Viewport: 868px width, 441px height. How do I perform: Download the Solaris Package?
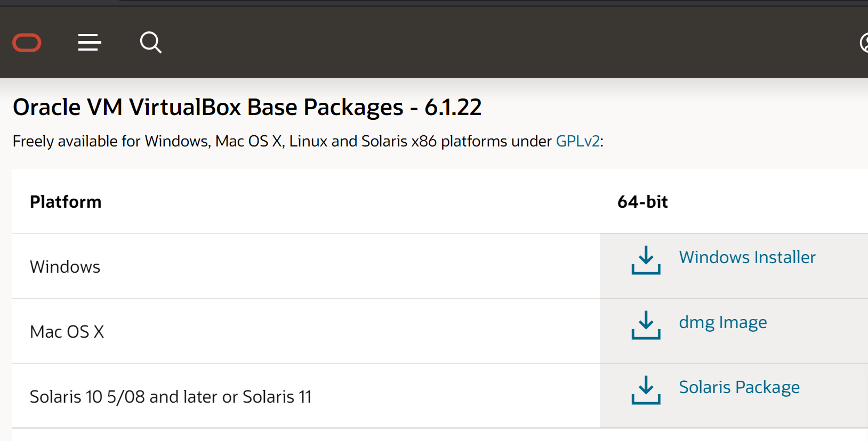(739, 387)
